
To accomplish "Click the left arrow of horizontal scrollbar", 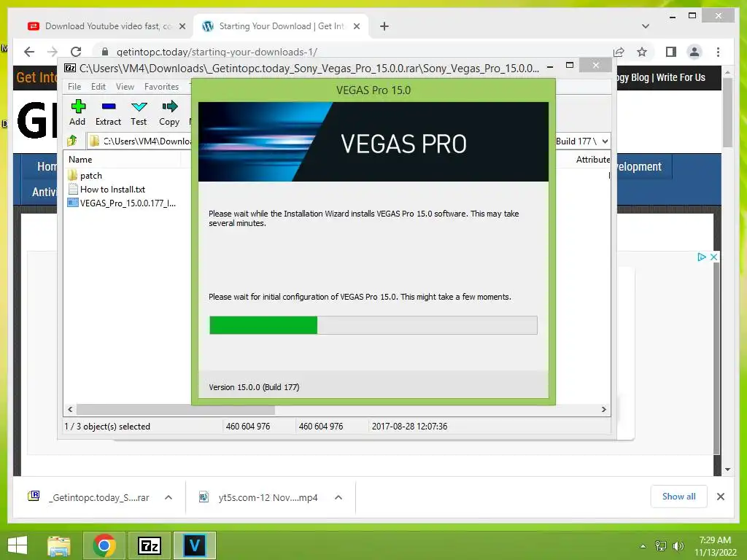I will (71, 410).
